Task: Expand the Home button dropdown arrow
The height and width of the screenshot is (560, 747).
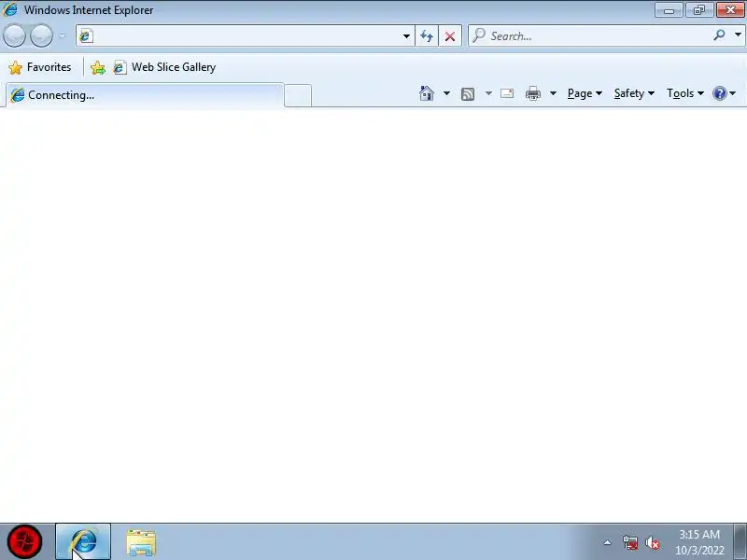Action: [446, 93]
